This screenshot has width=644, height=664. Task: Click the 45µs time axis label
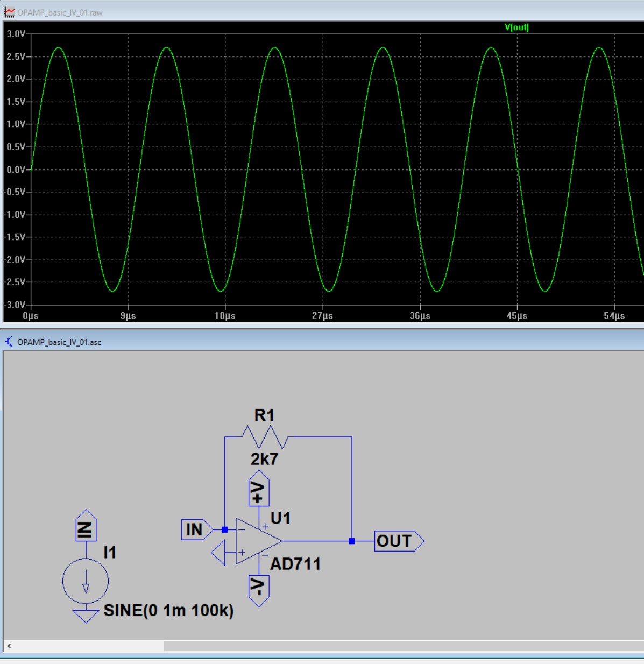click(517, 316)
